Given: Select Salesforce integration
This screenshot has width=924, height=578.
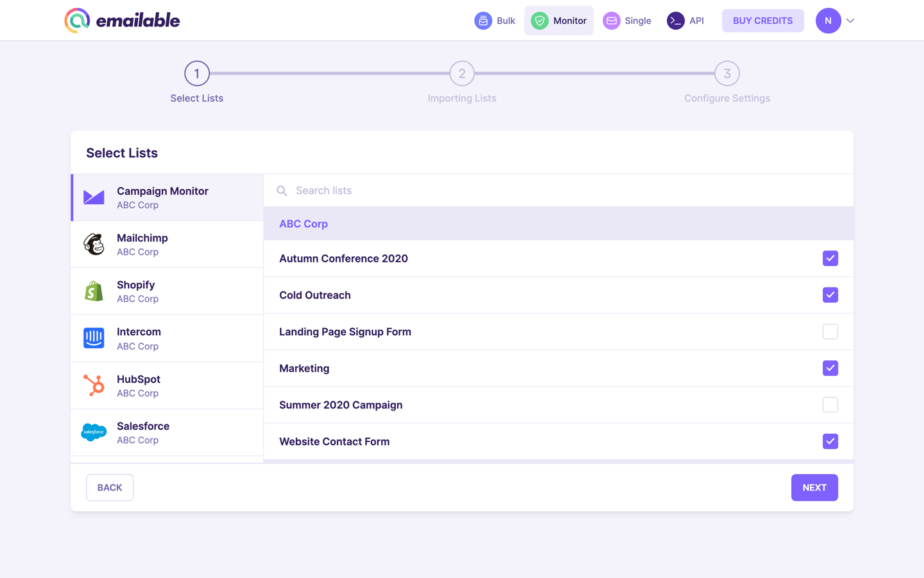Looking at the screenshot, I should pos(167,432).
